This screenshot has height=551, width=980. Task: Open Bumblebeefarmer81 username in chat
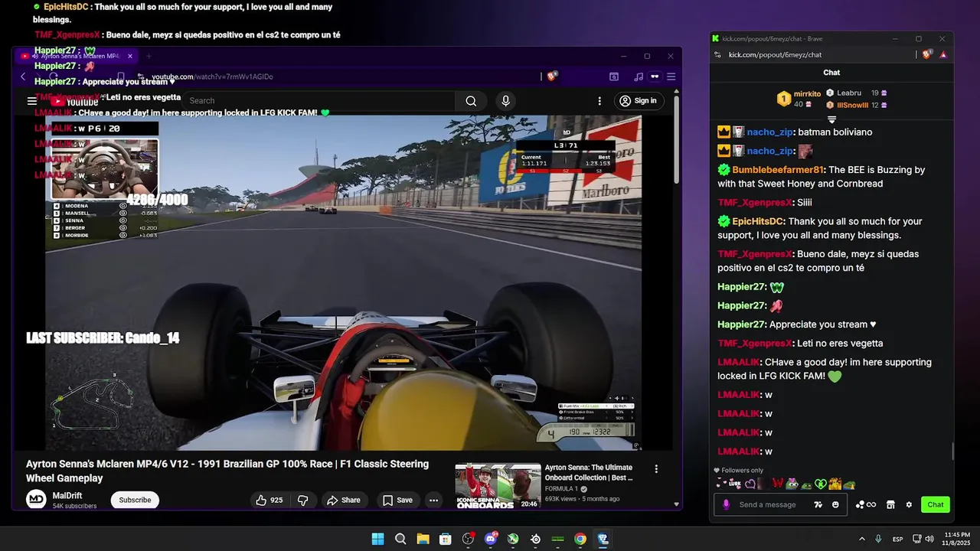click(x=778, y=170)
